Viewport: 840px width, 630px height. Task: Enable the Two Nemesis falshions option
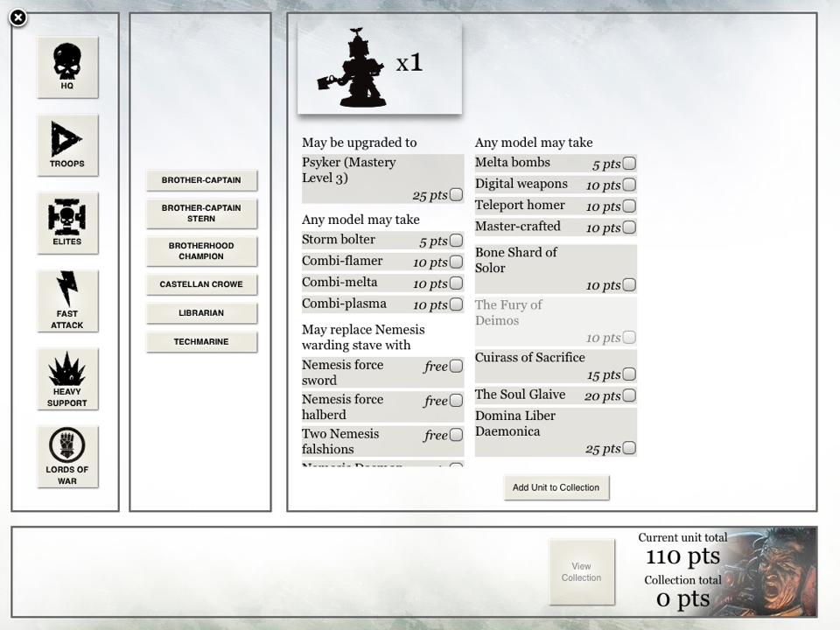(x=457, y=435)
